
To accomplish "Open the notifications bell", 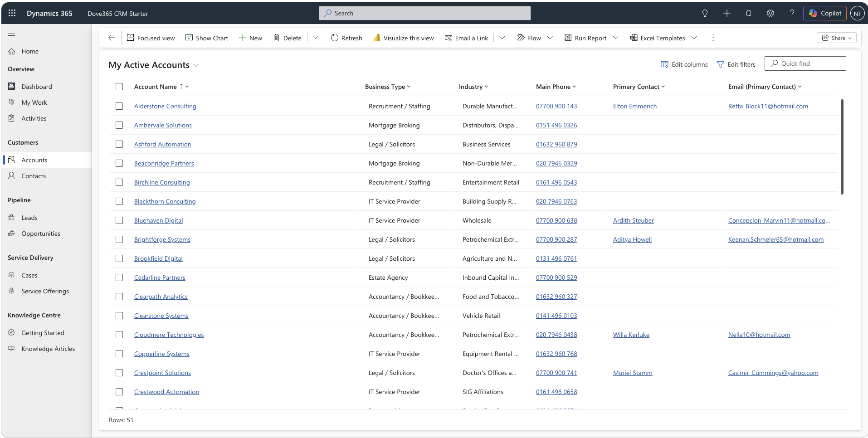I will [749, 13].
